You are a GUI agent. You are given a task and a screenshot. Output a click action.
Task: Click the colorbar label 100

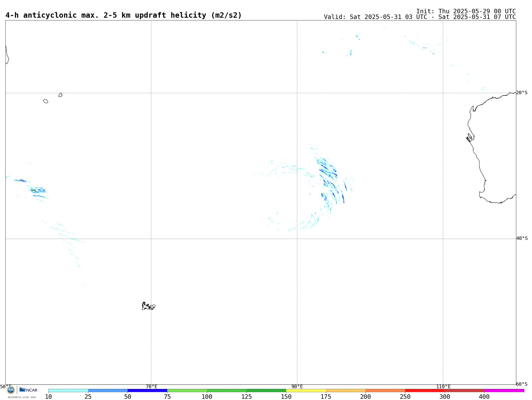[207, 397]
